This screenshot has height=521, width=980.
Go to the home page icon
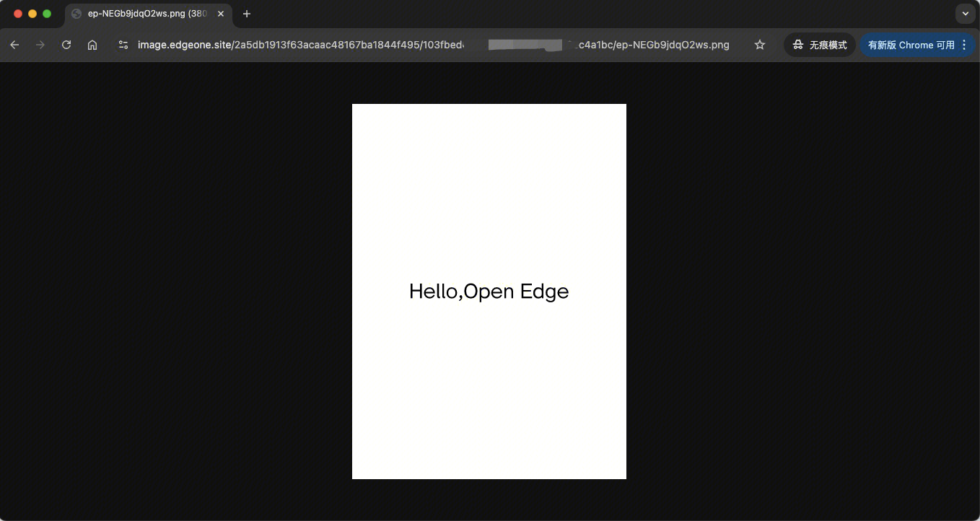pyautogui.click(x=92, y=45)
